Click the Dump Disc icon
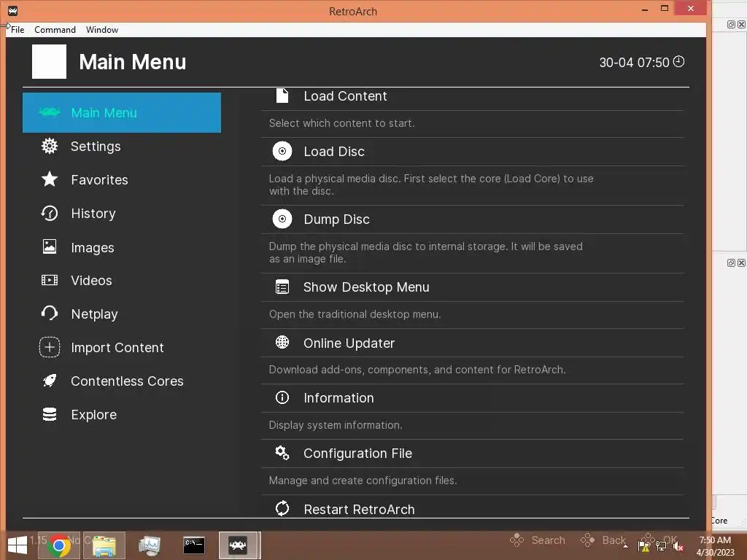 pyautogui.click(x=282, y=219)
